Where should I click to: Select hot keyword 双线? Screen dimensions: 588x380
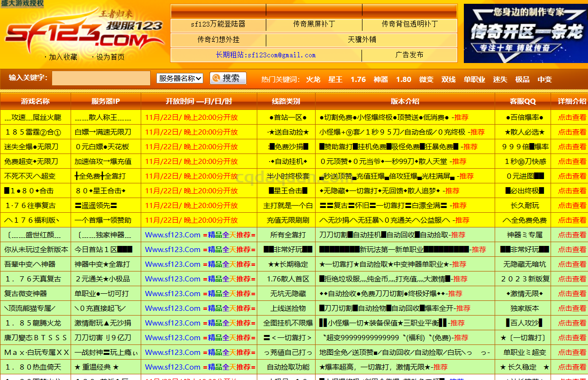tap(449, 80)
